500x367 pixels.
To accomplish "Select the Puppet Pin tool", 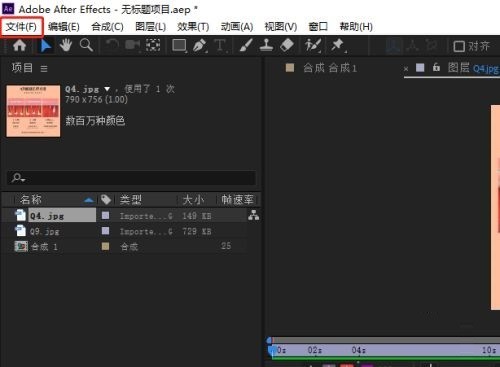I will pos(338,45).
